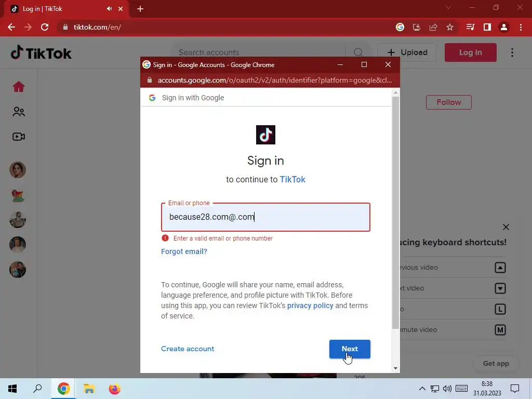532x399 pixels.
Task: Click the Follow button on TikTok page
Action: tap(449, 102)
